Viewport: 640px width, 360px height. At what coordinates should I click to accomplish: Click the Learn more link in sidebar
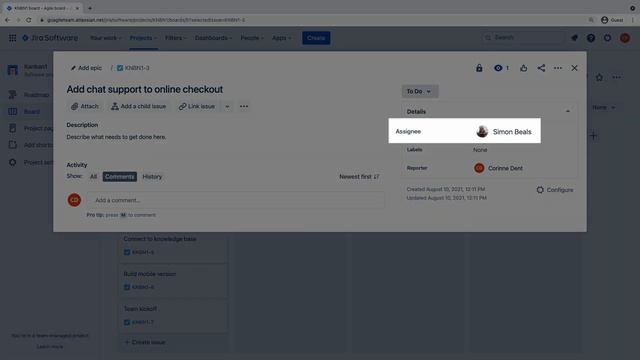[x=50, y=347]
